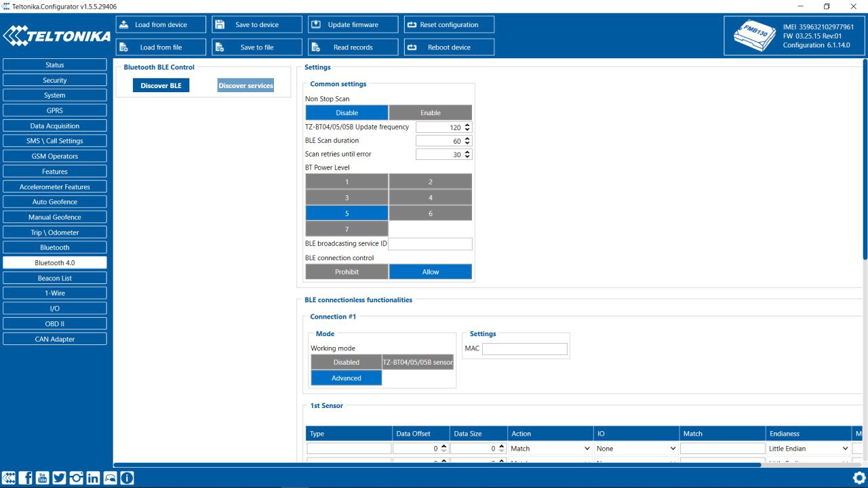This screenshot has width=868, height=488.
Task: Open the Trip \ Odometer section
Action: (x=55, y=232)
